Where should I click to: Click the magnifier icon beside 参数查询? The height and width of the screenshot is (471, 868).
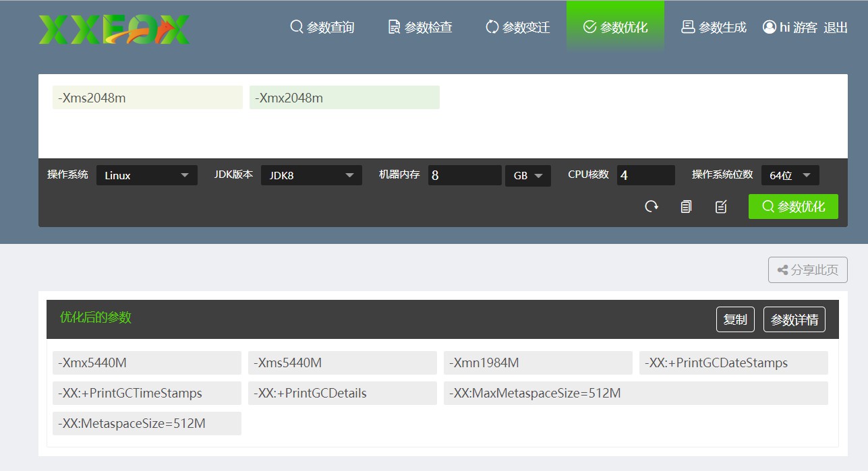pos(296,27)
